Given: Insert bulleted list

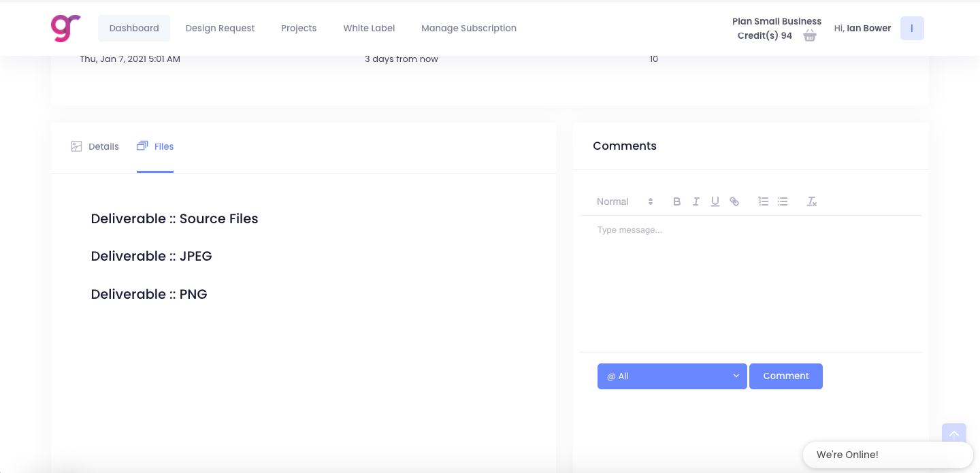Looking at the screenshot, I should (783, 201).
